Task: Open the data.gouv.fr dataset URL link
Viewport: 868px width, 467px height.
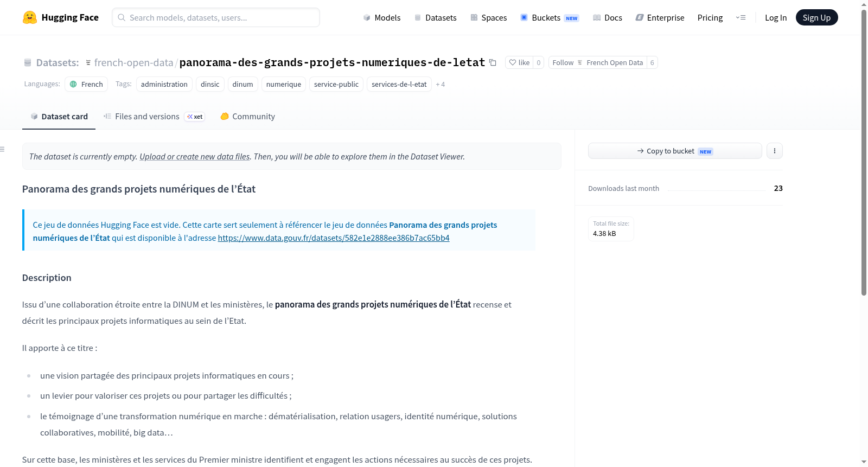Action: click(334, 238)
